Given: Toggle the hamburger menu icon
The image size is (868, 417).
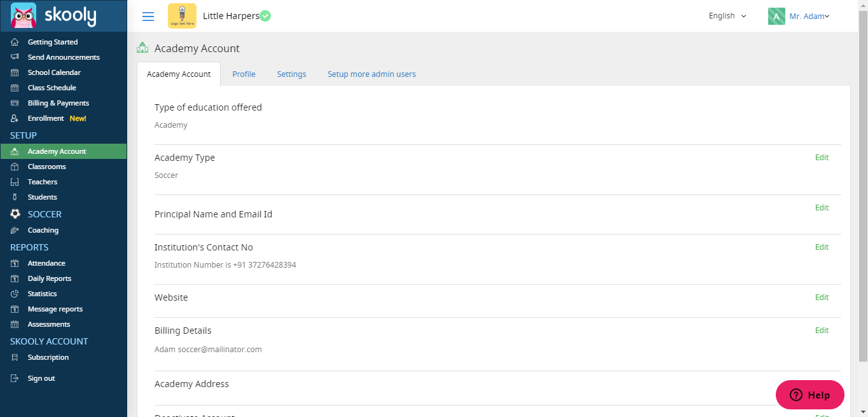Looking at the screenshot, I should click(148, 17).
